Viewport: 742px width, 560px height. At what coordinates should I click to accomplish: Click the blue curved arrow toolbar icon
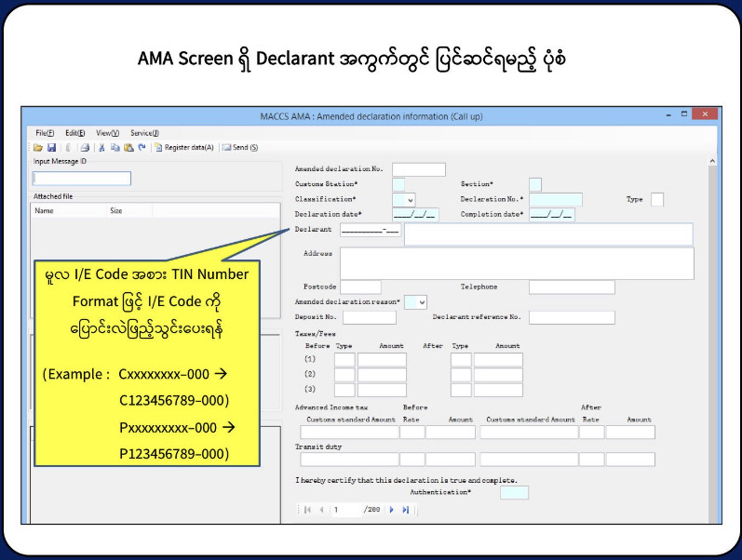pyautogui.click(x=142, y=148)
